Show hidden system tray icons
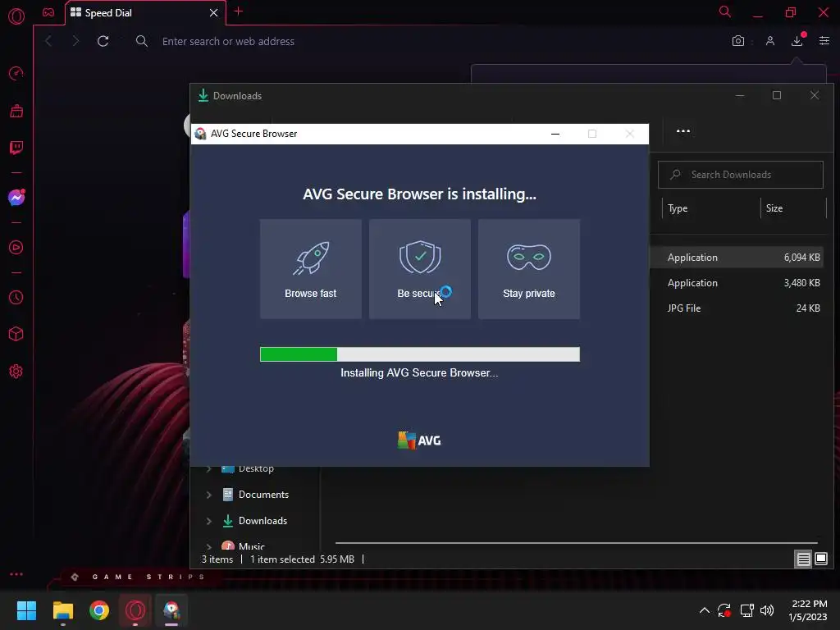The height and width of the screenshot is (630, 840). coord(705,610)
